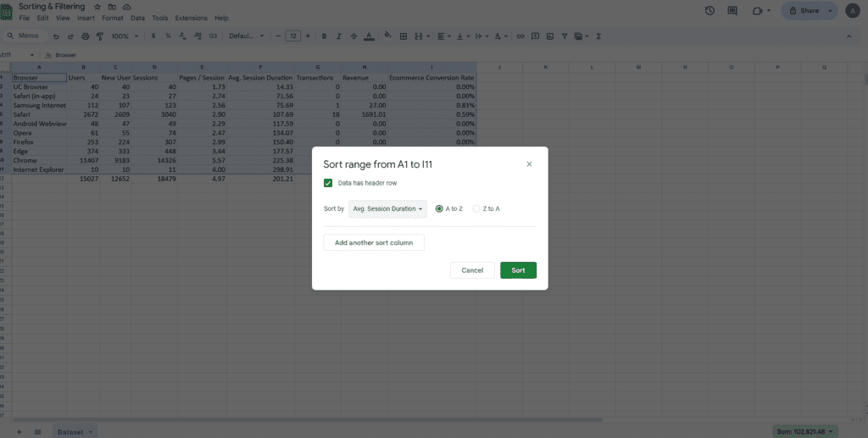The height and width of the screenshot is (438, 868).
Task: Open the horizontal align dropdown
Action: click(444, 36)
